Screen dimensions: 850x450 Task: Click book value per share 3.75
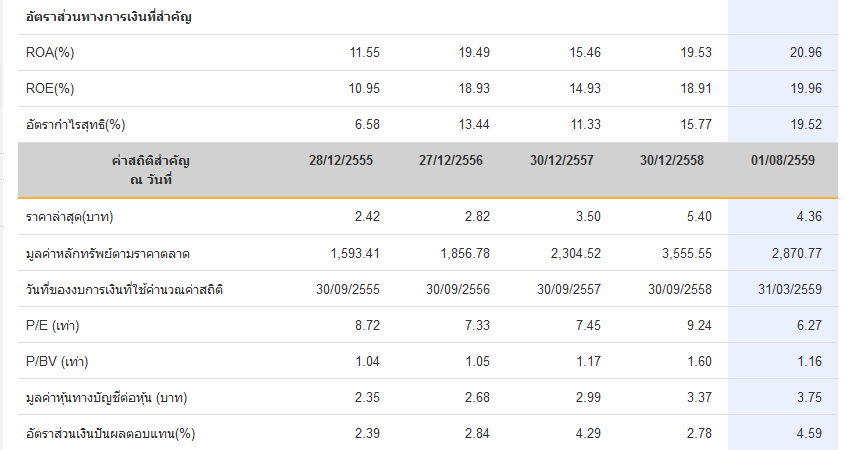809,397
